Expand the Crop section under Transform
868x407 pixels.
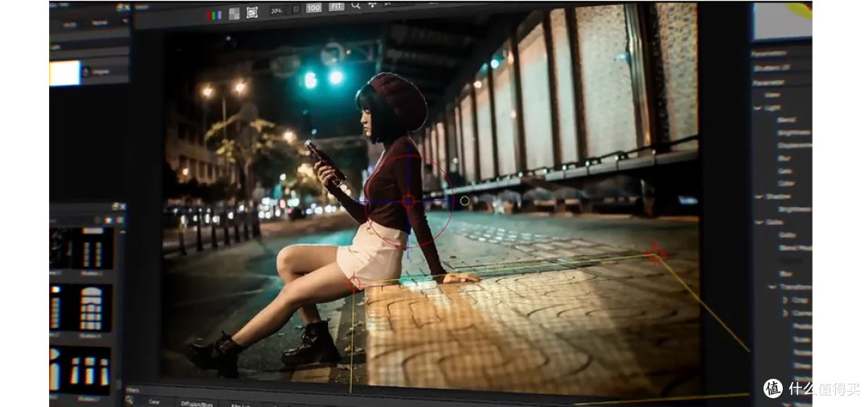785,300
